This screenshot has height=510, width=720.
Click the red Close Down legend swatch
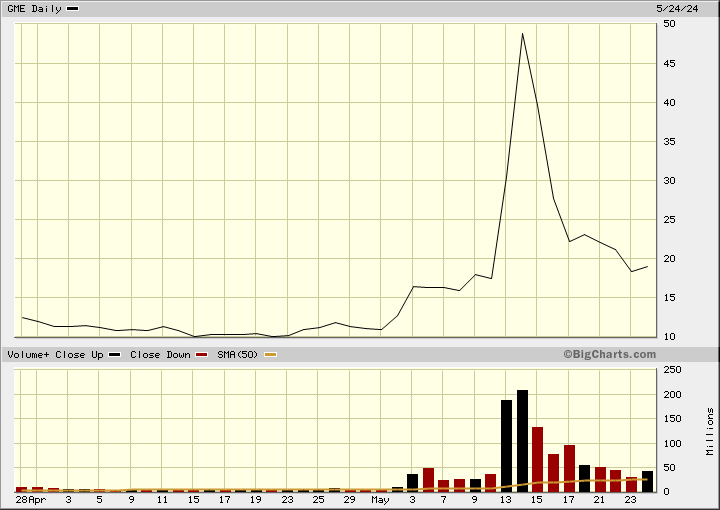(x=201, y=355)
